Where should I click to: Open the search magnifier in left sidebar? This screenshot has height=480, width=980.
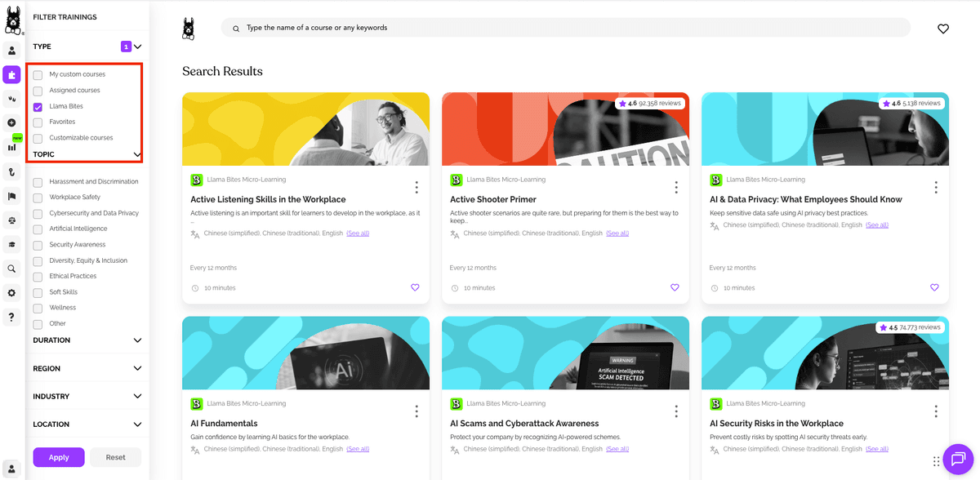coord(11,269)
